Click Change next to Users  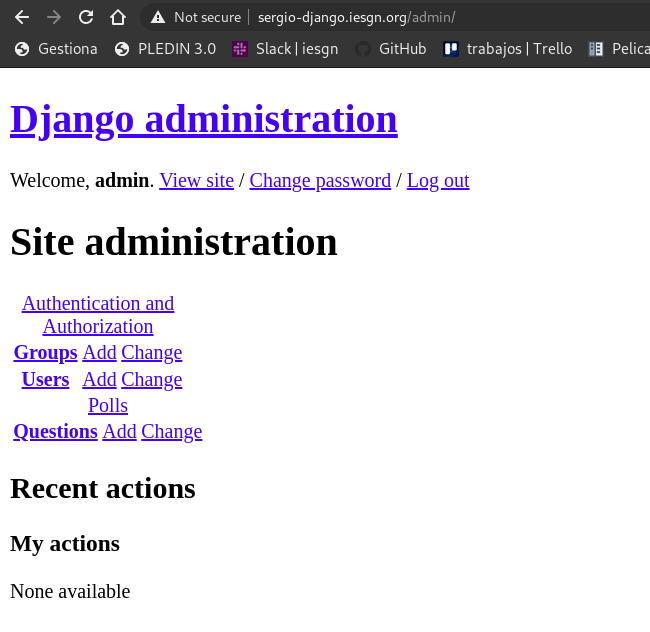click(152, 379)
